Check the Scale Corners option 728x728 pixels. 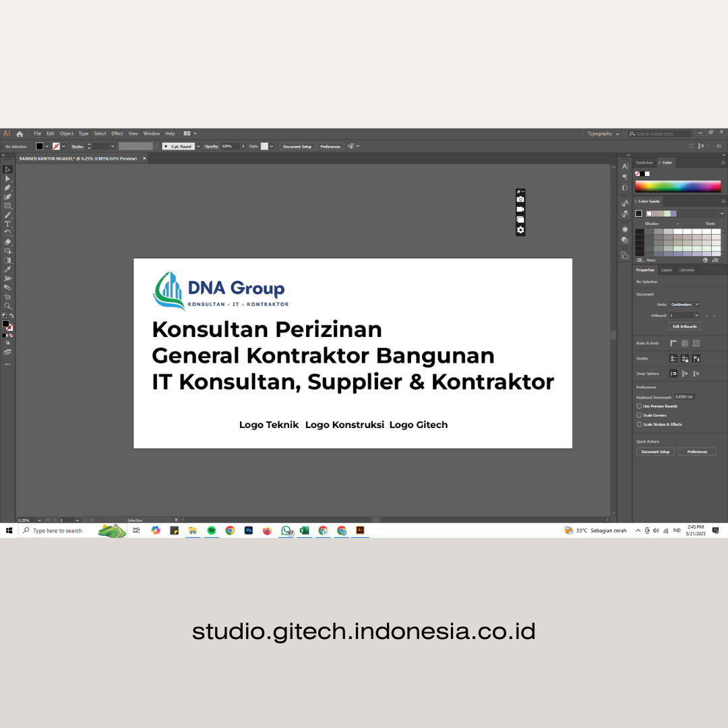[639, 415]
